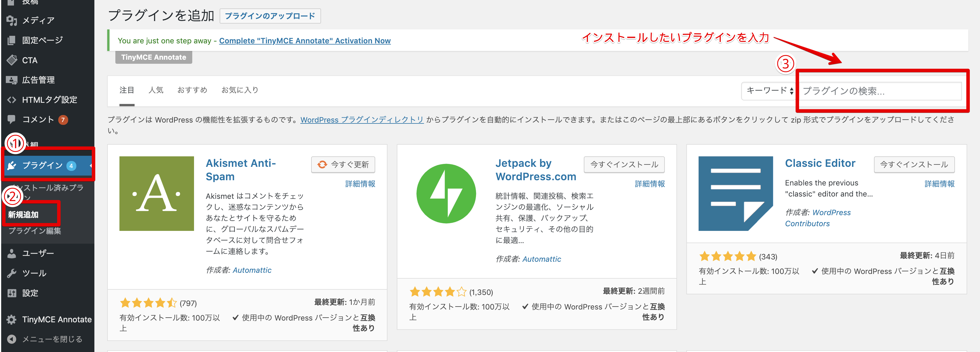Click the Users (ユーザー) person icon
This screenshot has height=352, width=980.
click(x=12, y=253)
